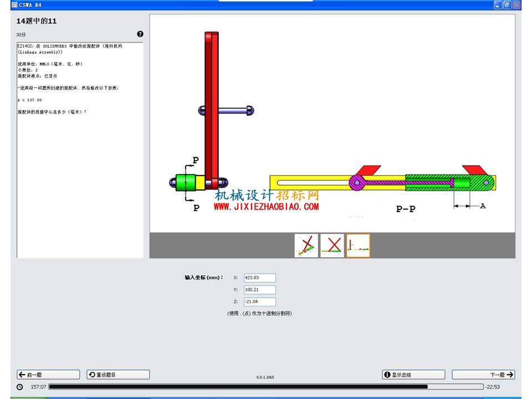Click the linkage assembly main image
The width and height of the screenshot is (532, 399).
click(x=332, y=124)
